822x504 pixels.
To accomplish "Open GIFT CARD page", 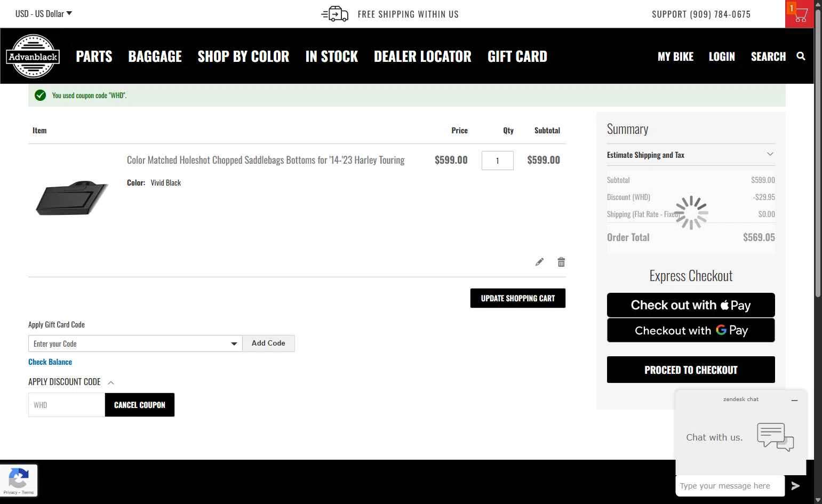I will click(x=517, y=57).
